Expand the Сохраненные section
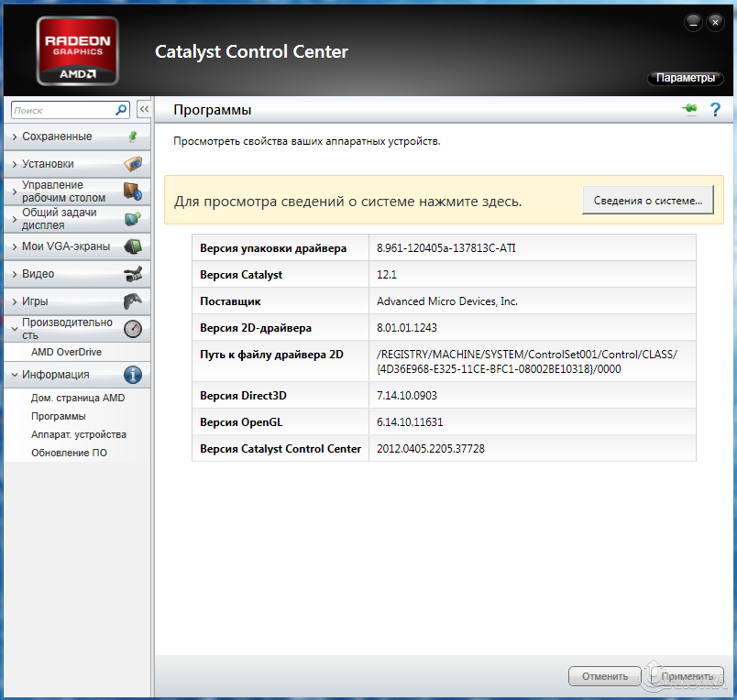The image size is (737, 700). pos(57,137)
